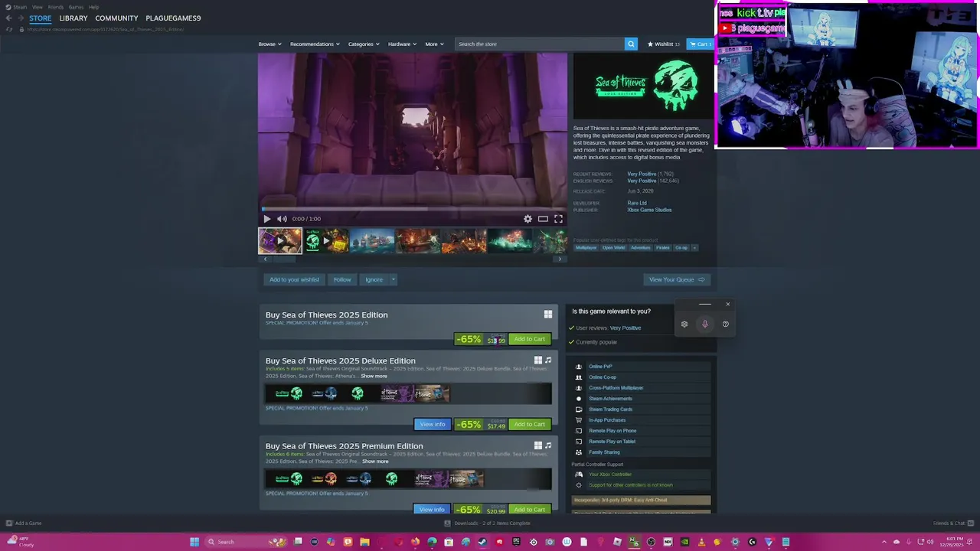Click the In-App Purchases cart icon
This screenshot has width=980, height=551.
pyautogui.click(x=579, y=420)
